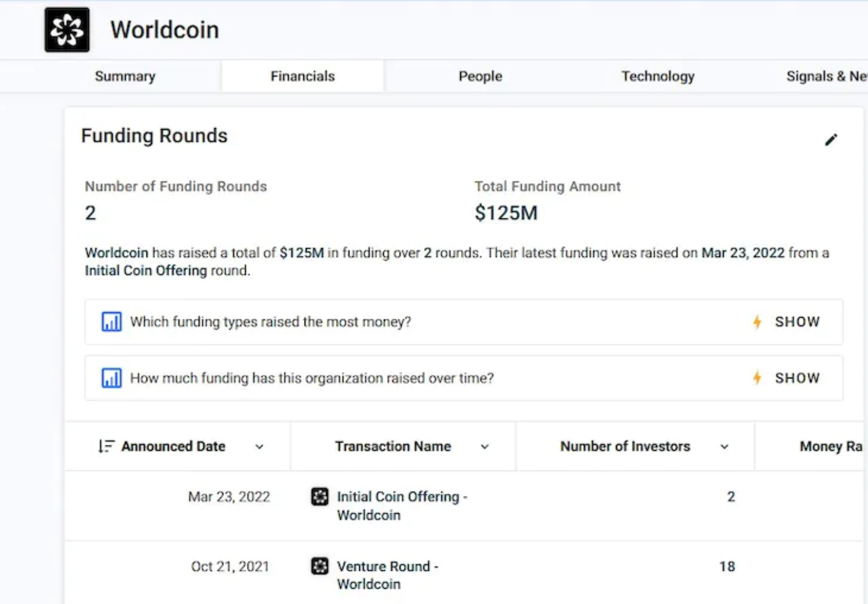Open the Number of Investors column dropdown chevron
The width and height of the screenshot is (868, 604).
tap(725, 447)
